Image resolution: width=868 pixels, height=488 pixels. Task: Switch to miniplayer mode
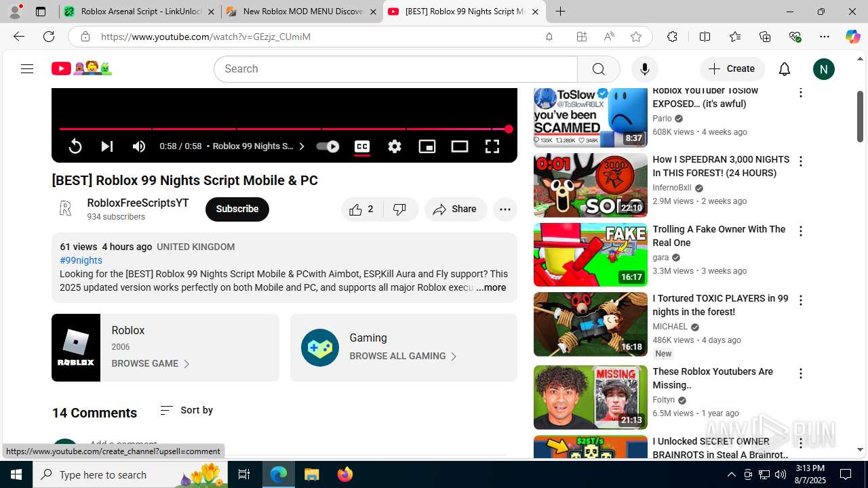click(427, 146)
